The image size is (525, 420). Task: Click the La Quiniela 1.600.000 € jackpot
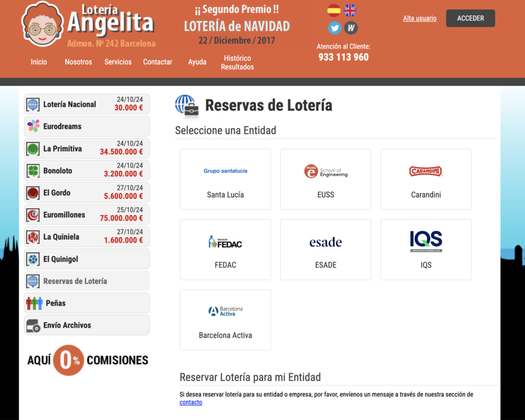(x=123, y=241)
